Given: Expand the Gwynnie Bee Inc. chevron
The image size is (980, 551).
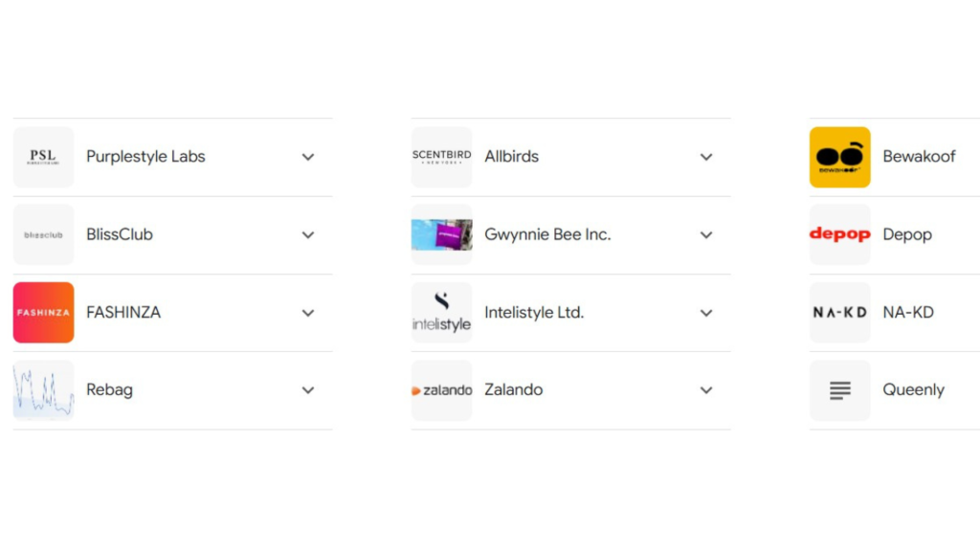Looking at the screenshot, I should click(706, 235).
